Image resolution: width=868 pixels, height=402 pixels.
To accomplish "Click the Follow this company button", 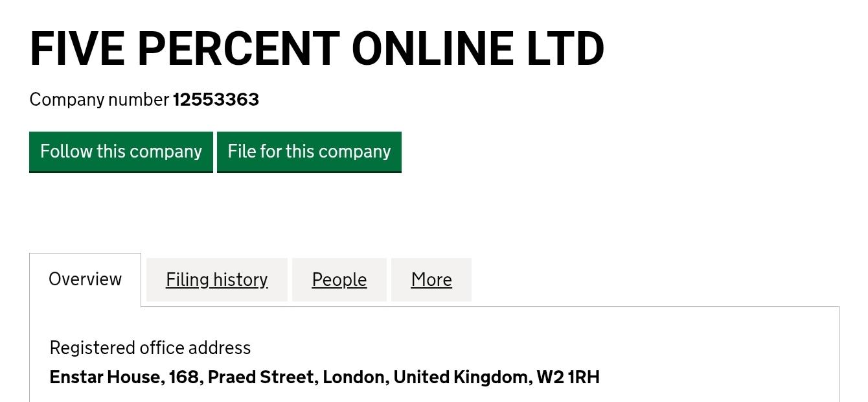I will [x=121, y=152].
